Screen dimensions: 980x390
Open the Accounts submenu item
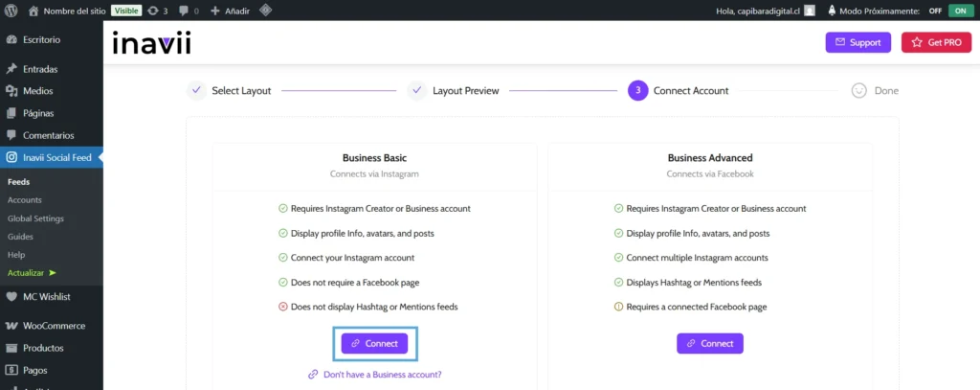click(25, 200)
